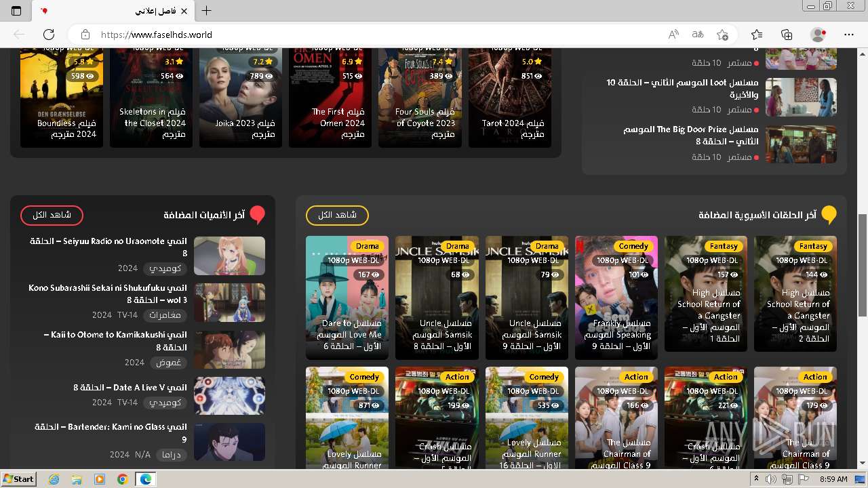
Task: Click Date A Live V thumbnail
Action: [229, 396]
